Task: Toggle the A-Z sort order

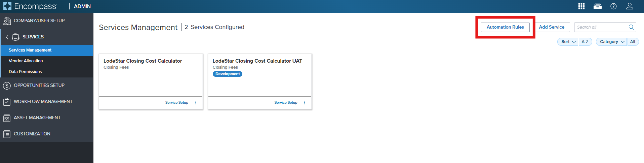Action: pyautogui.click(x=585, y=42)
